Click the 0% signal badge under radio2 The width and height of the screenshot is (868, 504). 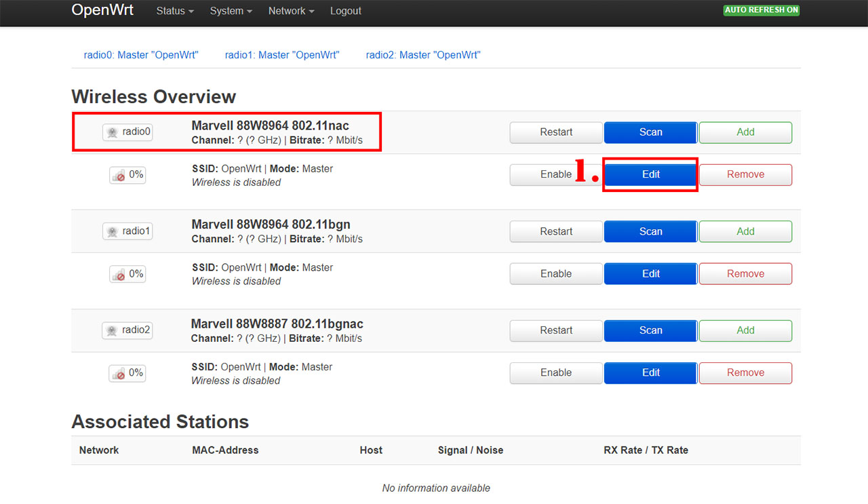(x=127, y=373)
